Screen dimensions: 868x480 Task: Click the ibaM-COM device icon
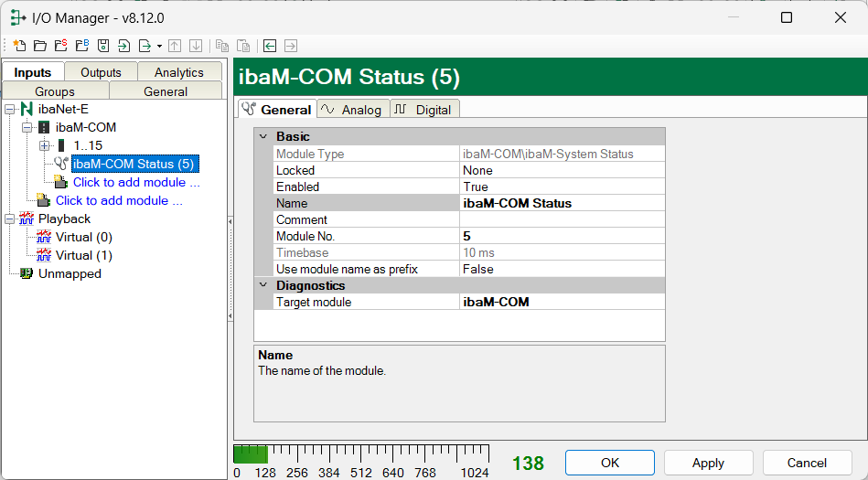pos(44,127)
